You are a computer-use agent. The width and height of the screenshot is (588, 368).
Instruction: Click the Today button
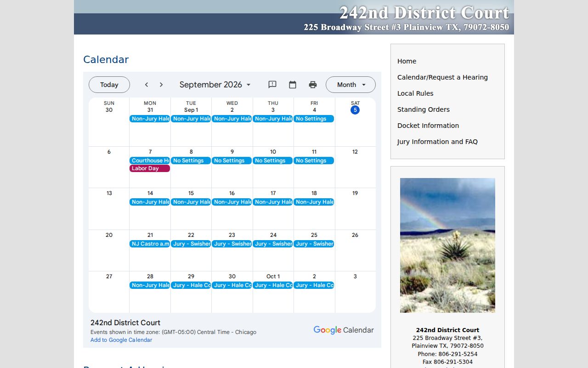point(109,85)
